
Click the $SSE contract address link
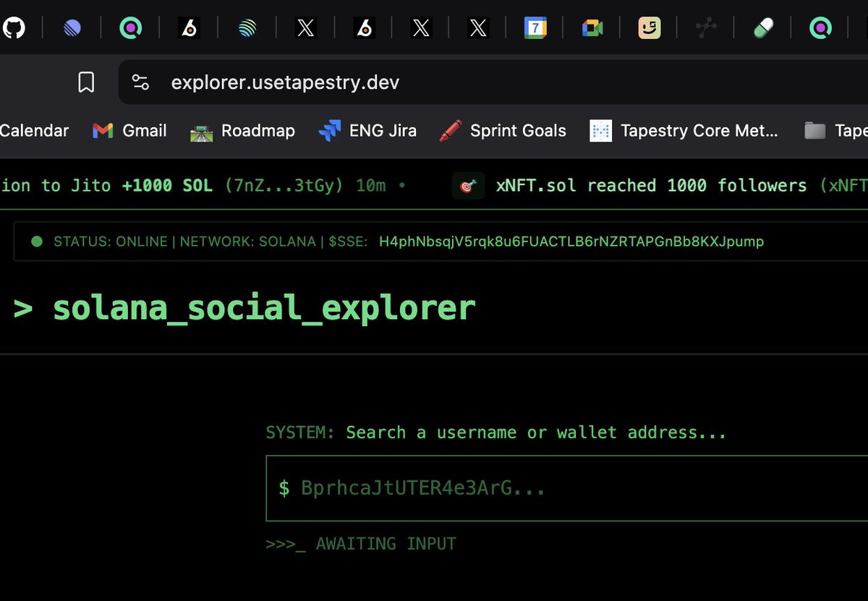click(571, 242)
